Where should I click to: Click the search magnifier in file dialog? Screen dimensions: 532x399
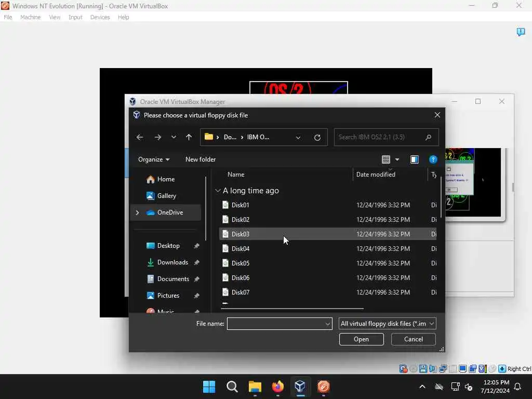pyautogui.click(x=429, y=137)
